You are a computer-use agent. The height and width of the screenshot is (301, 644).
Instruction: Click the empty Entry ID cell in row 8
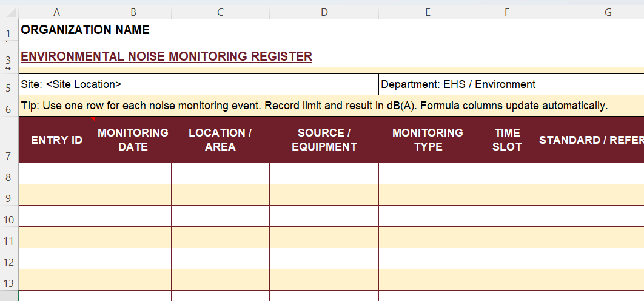coord(56,174)
